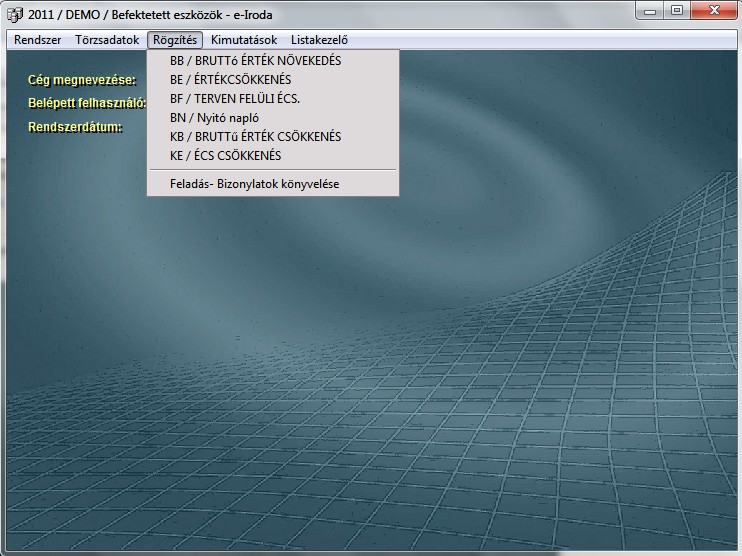742x556 pixels.
Task: Open the Kimutatások menu
Action: tap(244, 40)
